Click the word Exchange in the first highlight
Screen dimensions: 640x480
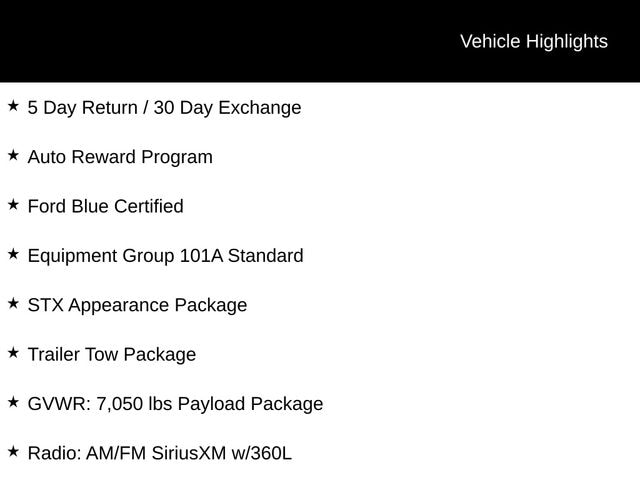(260, 108)
